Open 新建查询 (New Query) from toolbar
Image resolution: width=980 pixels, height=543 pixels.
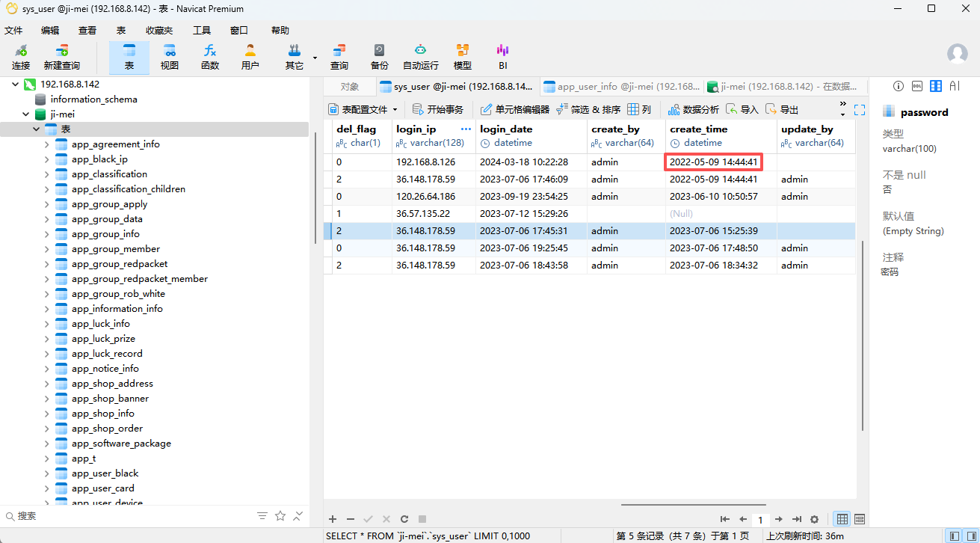tap(61, 57)
